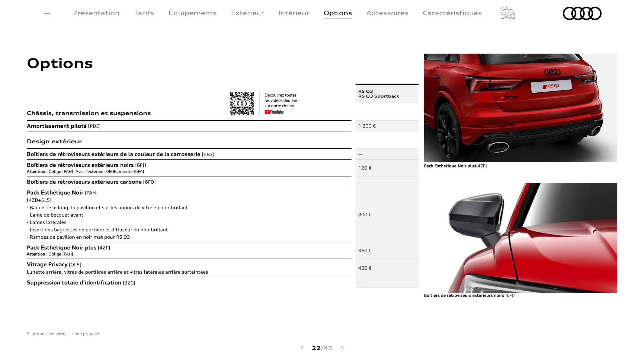Click the 120 € price cell

tap(387, 168)
